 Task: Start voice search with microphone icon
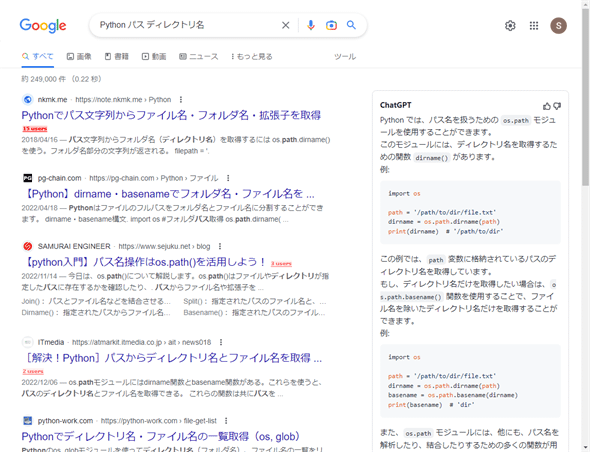[311, 25]
